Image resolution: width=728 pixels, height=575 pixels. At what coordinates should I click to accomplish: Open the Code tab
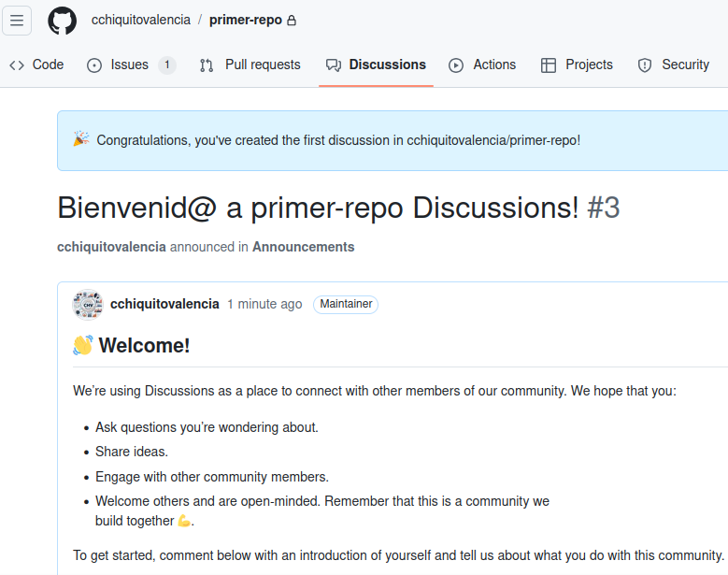36,65
